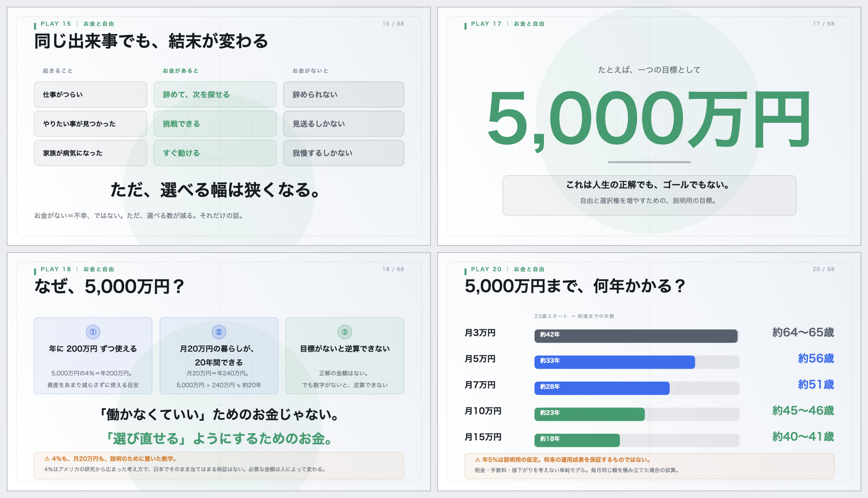Click the orange 年5%は説明用の仮定 warning box

click(x=649, y=466)
